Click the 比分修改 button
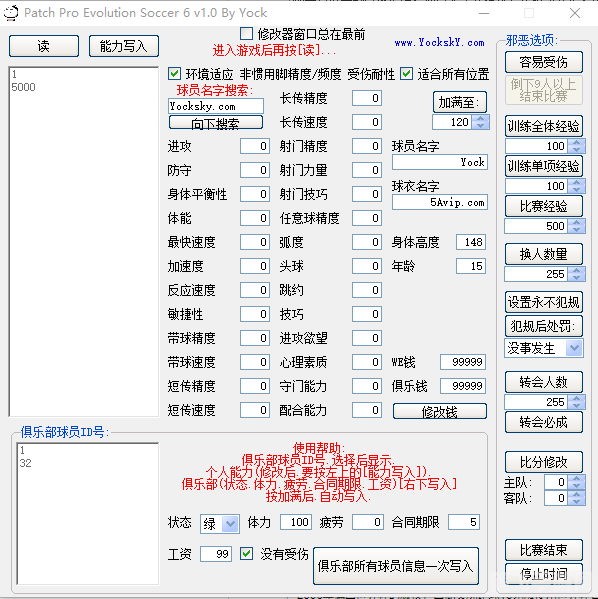The height and width of the screenshot is (599, 598). [x=544, y=462]
